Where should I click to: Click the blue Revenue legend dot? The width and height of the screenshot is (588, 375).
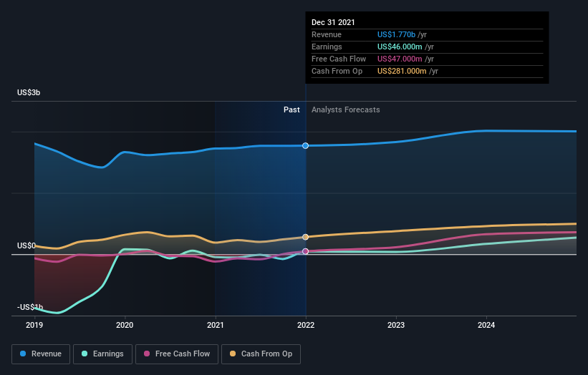tap(23, 354)
